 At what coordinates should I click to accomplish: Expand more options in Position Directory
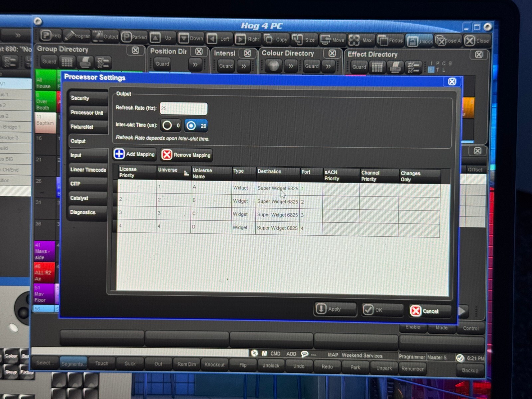[195, 65]
